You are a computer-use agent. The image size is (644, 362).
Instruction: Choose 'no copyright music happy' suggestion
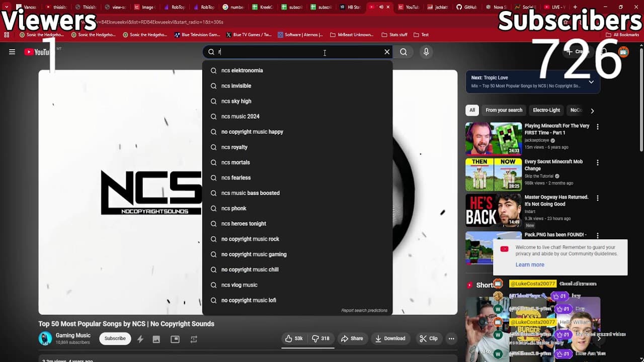point(297,132)
